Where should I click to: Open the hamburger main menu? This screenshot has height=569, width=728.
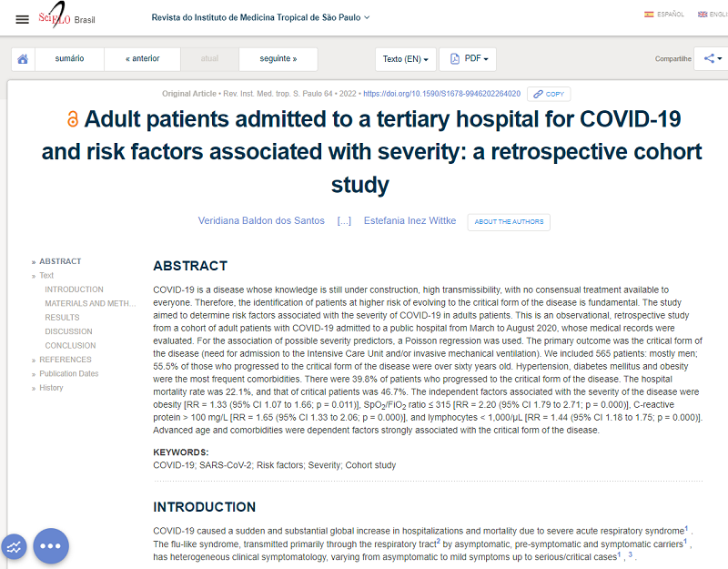tap(23, 18)
